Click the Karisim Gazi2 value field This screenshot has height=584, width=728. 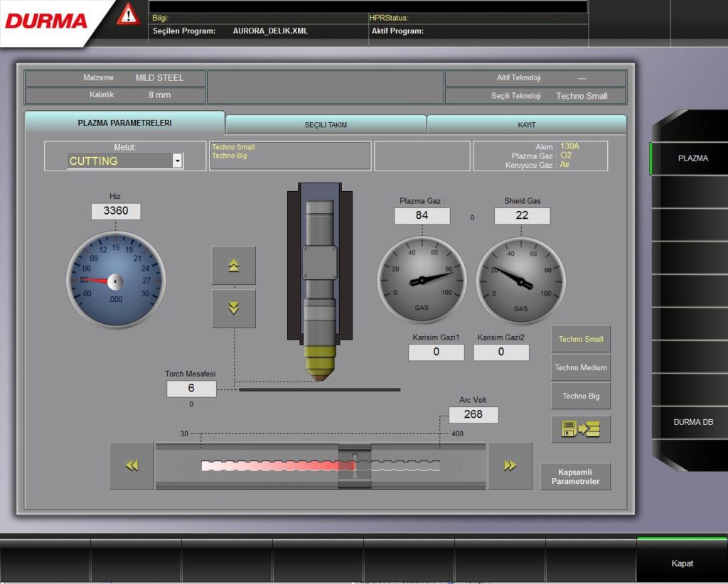point(501,352)
